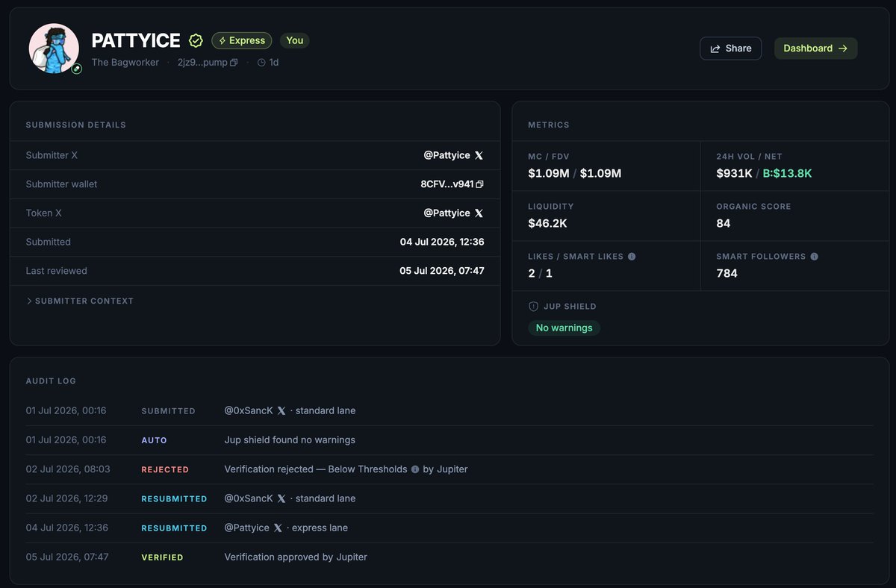Click 'The Bagworker' subtitle text

[125, 63]
